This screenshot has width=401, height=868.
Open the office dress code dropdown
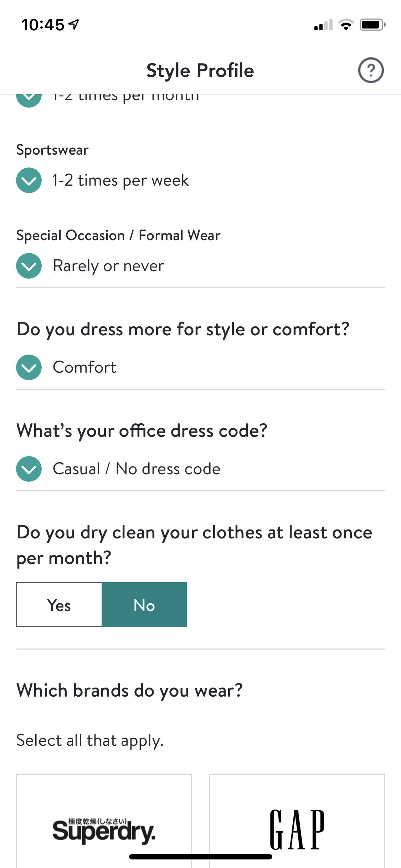tap(29, 469)
